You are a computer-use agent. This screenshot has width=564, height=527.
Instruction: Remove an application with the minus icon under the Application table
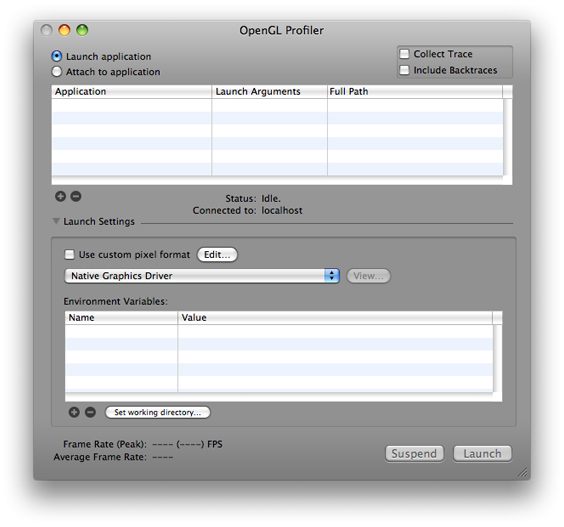[76, 196]
